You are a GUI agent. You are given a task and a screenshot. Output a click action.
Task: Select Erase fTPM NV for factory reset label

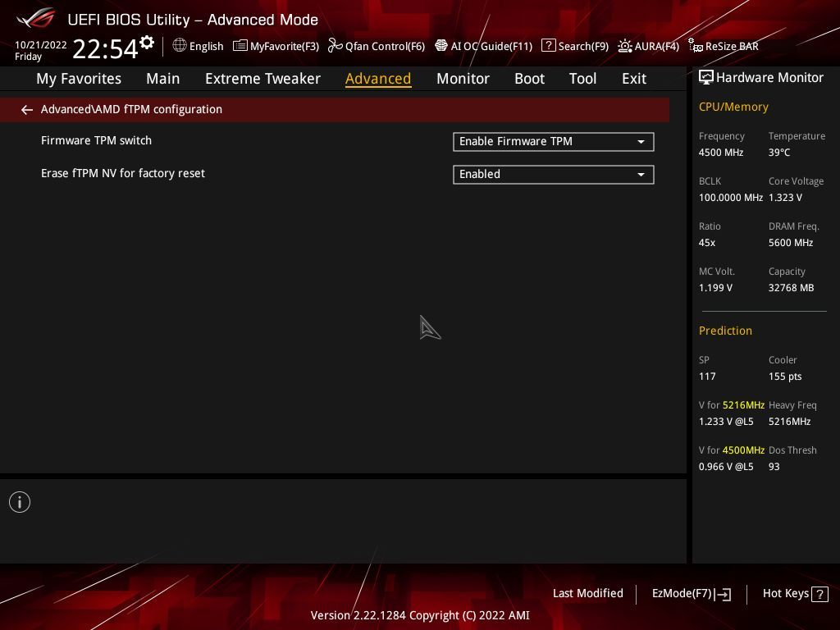[x=123, y=173]
